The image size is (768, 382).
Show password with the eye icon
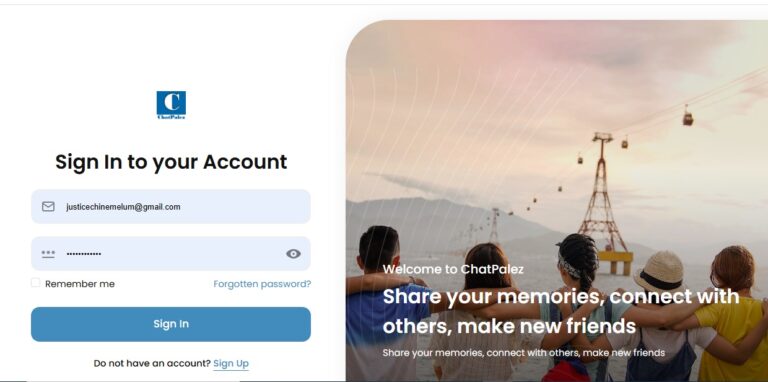click(293, 254)
